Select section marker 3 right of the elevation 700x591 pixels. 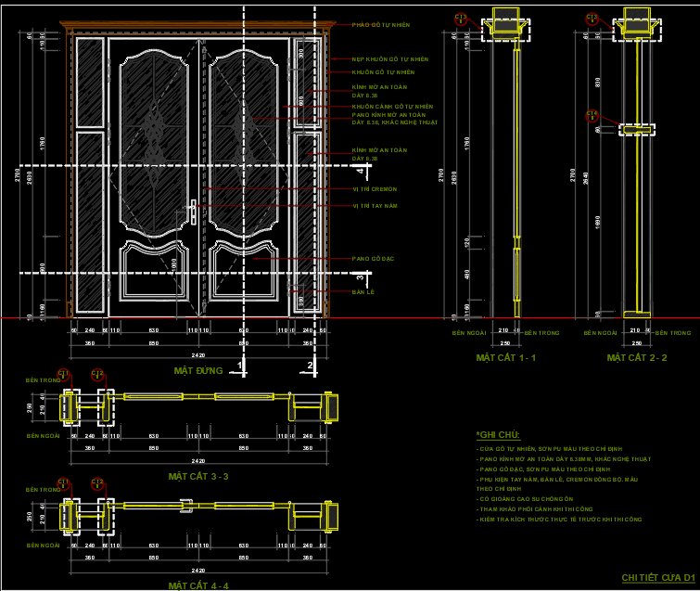coord(361,276)
